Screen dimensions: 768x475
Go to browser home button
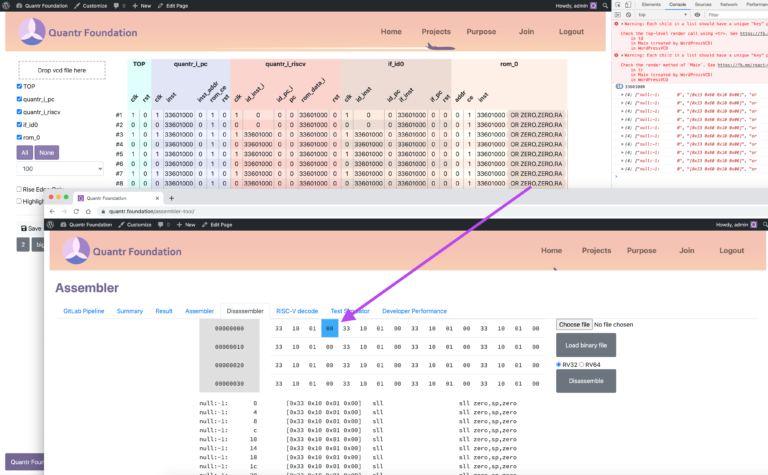[88, 212]
